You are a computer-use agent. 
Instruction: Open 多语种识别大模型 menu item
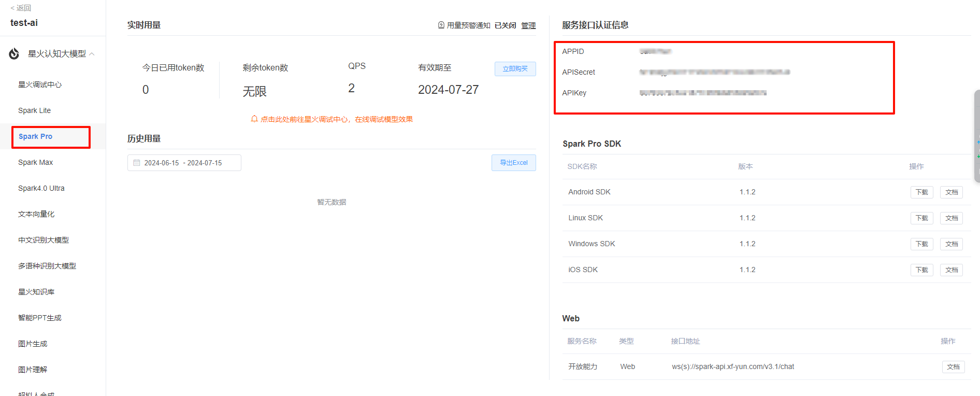tap(47, 266)
